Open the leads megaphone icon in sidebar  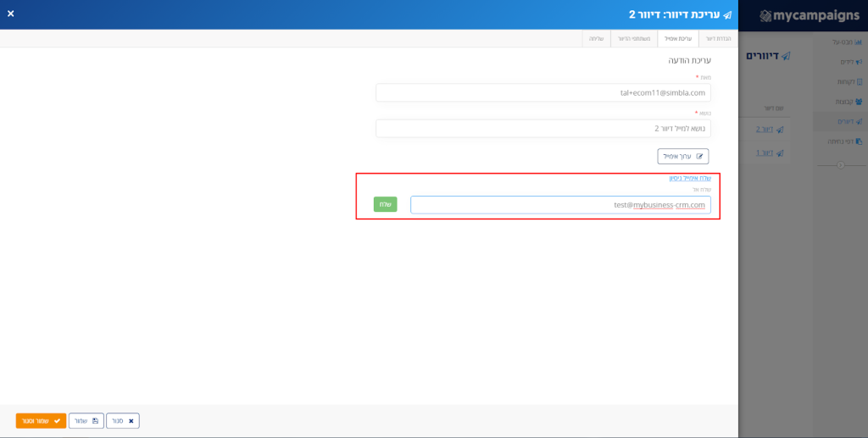[x=859, y=62]
